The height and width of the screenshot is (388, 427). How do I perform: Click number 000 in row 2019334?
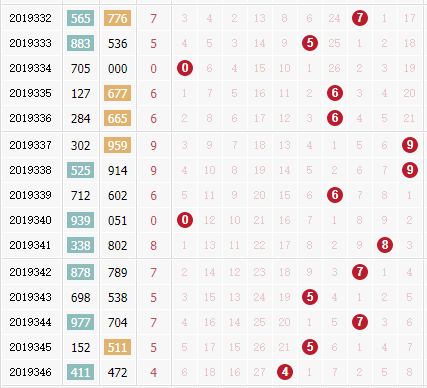pyautogui.click(x=117, y=69)
